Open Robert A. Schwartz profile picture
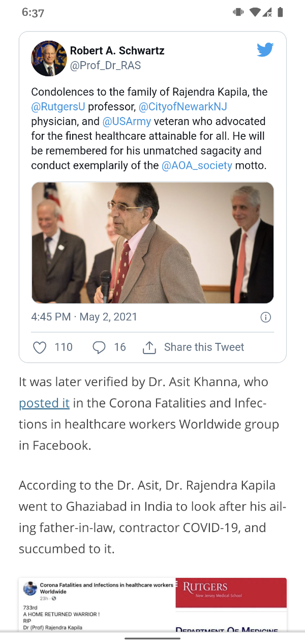 49,58
